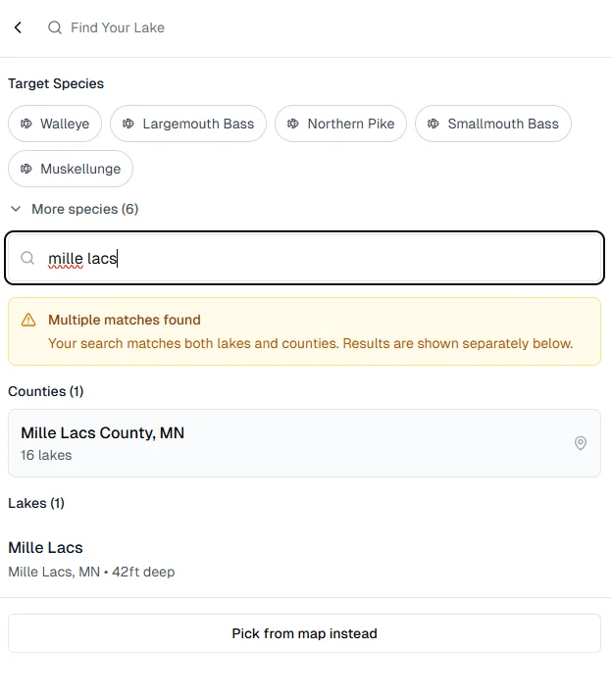Click the Target Species label
This screenshot has height=700, width=612.
point(56,83)
